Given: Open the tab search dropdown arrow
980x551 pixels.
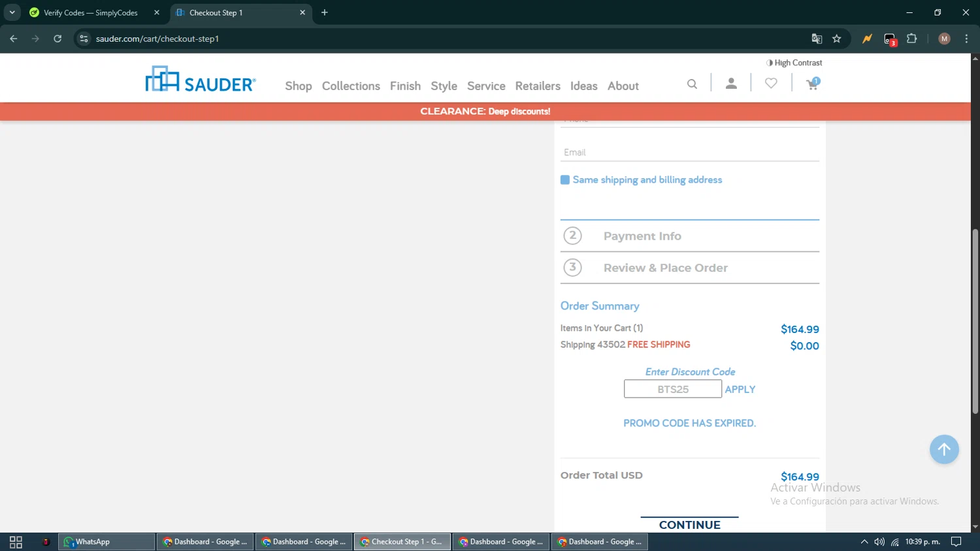Looking at the screenshot, I should point(12,12).
